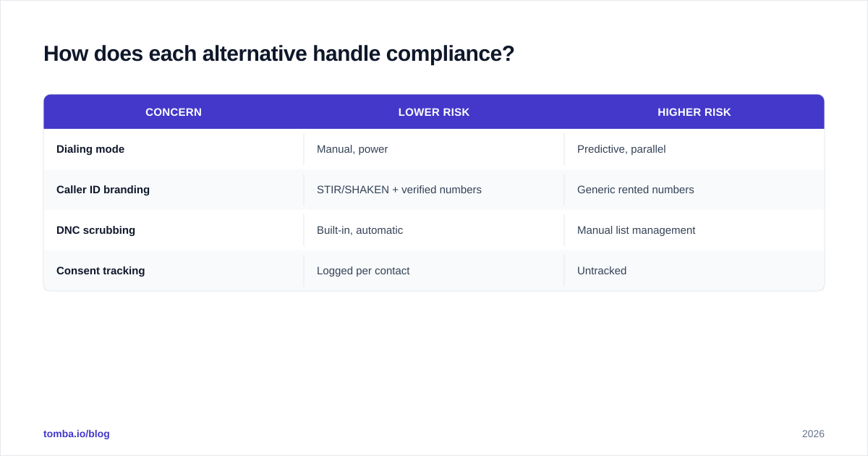Click the 'Manual list management' cell
This screenshot has width=868, height=456.
[694, 230]
